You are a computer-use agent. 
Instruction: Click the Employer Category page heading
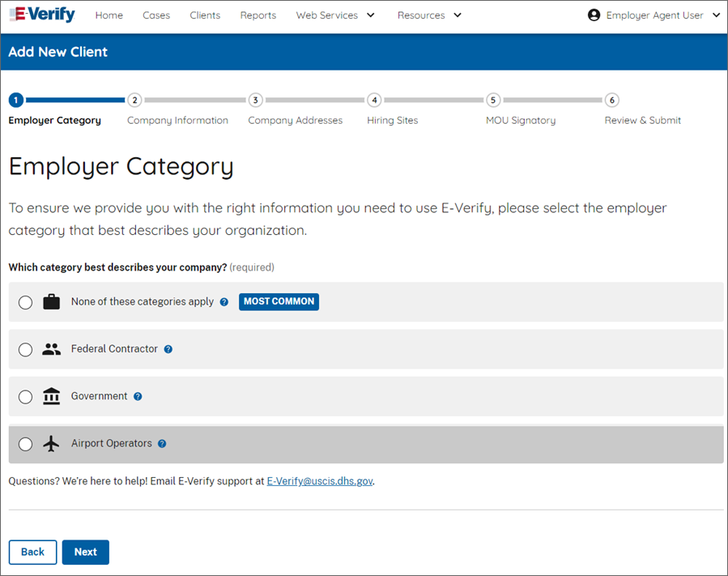point(121,167)
